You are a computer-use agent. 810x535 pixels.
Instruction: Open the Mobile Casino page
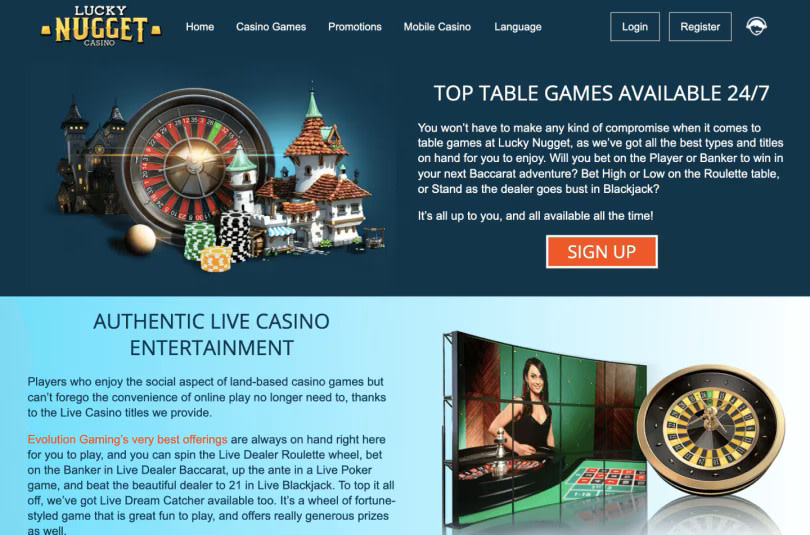click(x=437, y=27)
